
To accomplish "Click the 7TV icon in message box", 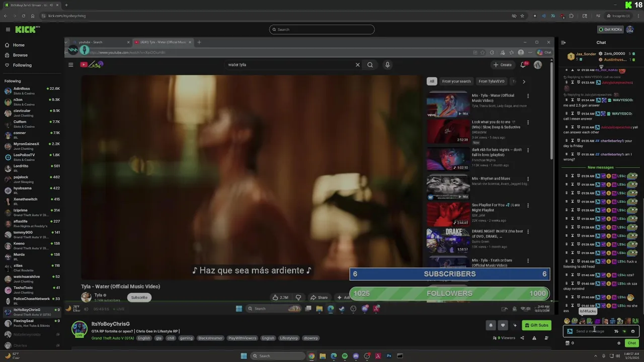I will point(616,331).
